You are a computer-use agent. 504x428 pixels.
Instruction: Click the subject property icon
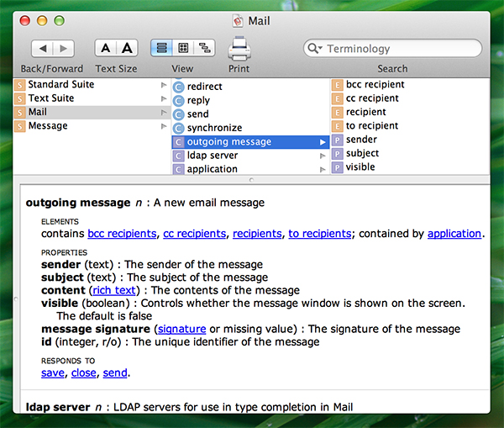point(337,154)
